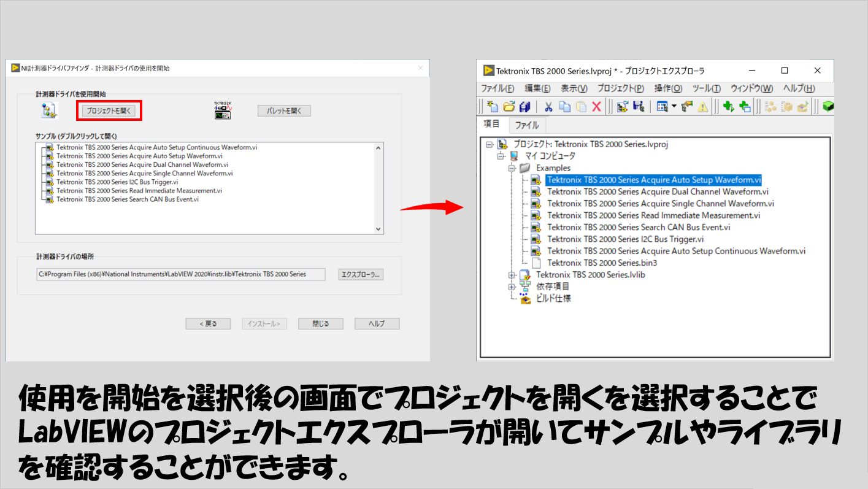Click the red X Delete toolbar icon
This screenshot has width=868, height=489.
click(x=596, y=107)
